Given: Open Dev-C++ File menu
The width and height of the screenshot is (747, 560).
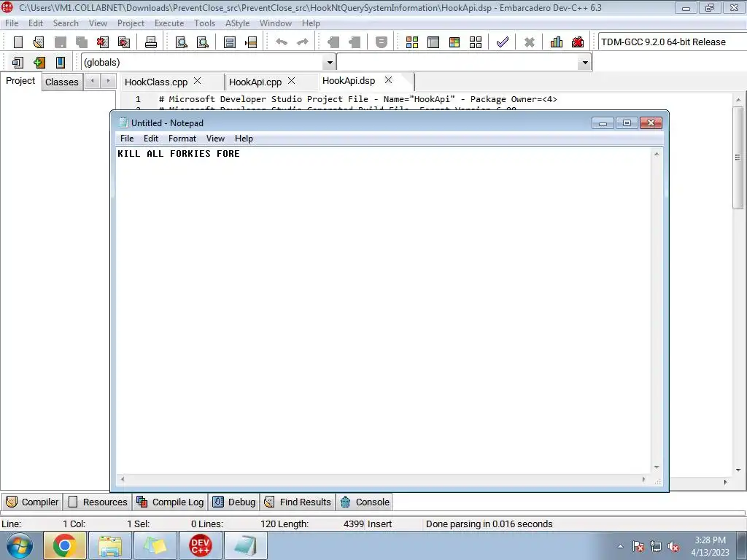Looking at the screenshot, I should click(x=12, y=23).
